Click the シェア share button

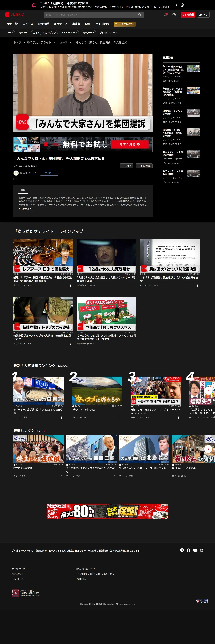[126, 166]
